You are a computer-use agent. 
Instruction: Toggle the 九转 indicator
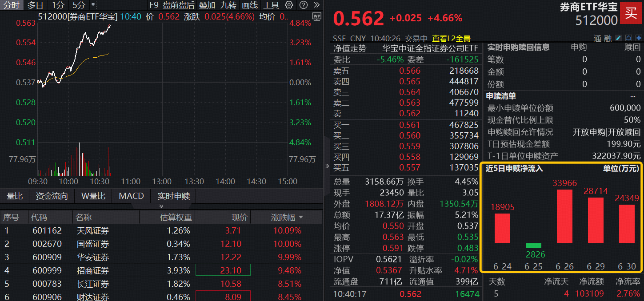[228, 5]
